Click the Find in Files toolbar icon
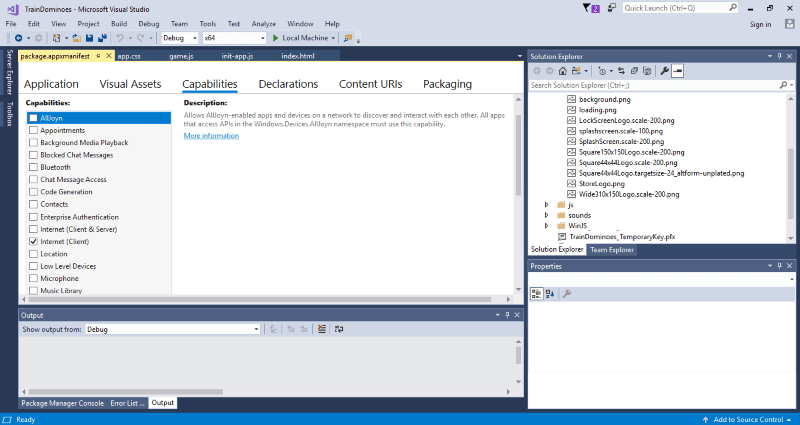The width and height of the screenshot is (800, 425). pyautogui.click(x=348, y=38)
